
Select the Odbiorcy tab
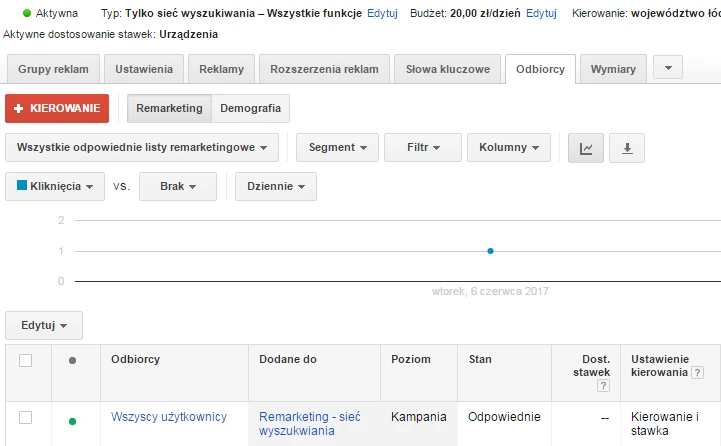[x=540, y=69]
